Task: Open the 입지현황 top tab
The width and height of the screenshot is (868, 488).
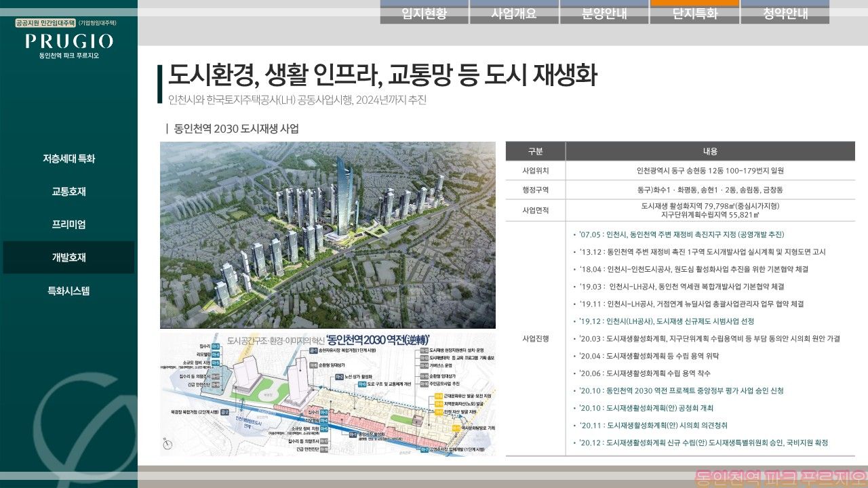Action: coord(425,12)
